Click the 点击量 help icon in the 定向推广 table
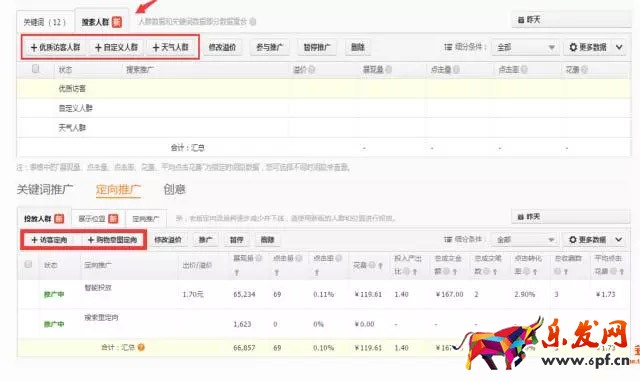This screenshot has width=640, height=381. (x=299, y=258)
